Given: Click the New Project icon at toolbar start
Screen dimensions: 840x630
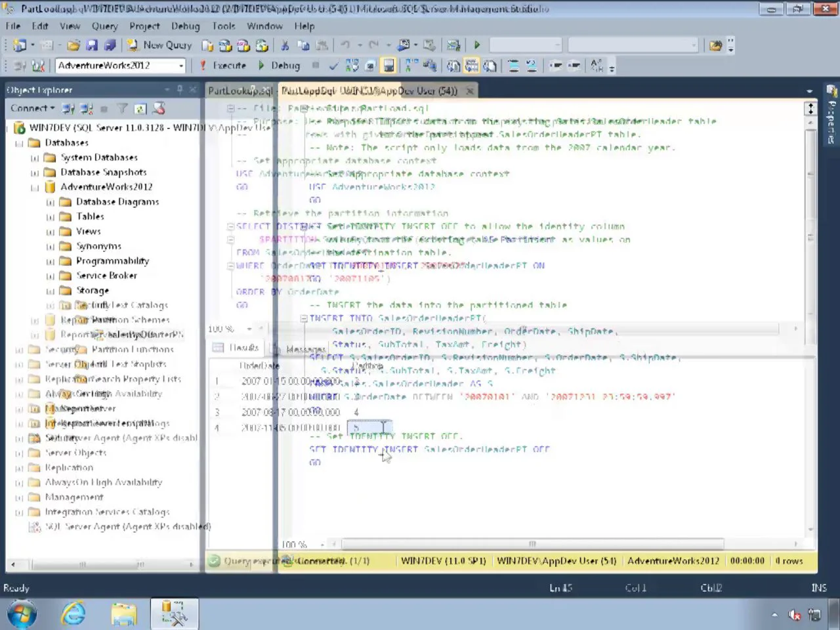Looking at the screenshot, I should [20, 45].
